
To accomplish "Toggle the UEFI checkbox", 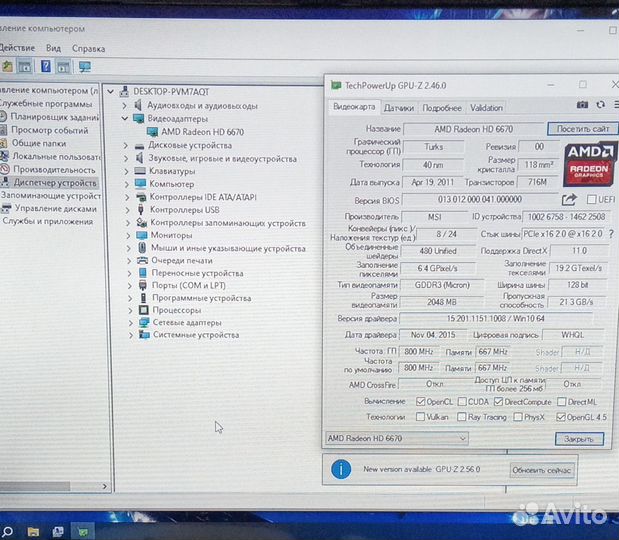I will point(591,199).
